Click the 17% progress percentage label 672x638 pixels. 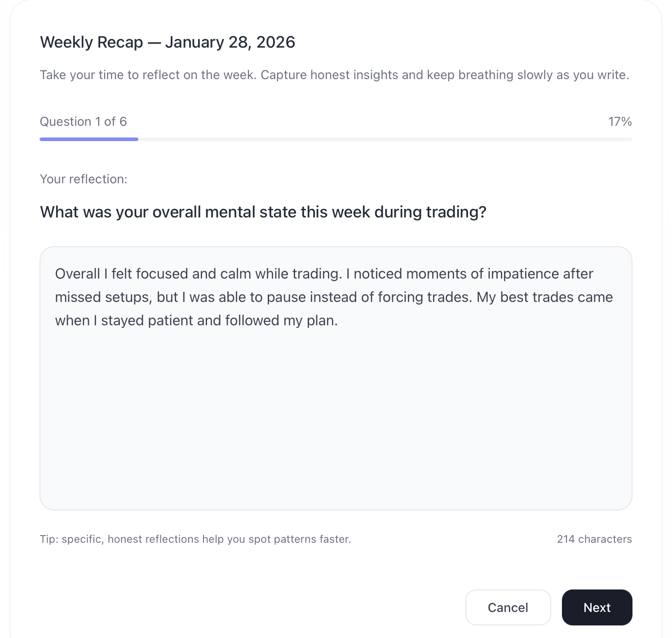pos(620,121)
